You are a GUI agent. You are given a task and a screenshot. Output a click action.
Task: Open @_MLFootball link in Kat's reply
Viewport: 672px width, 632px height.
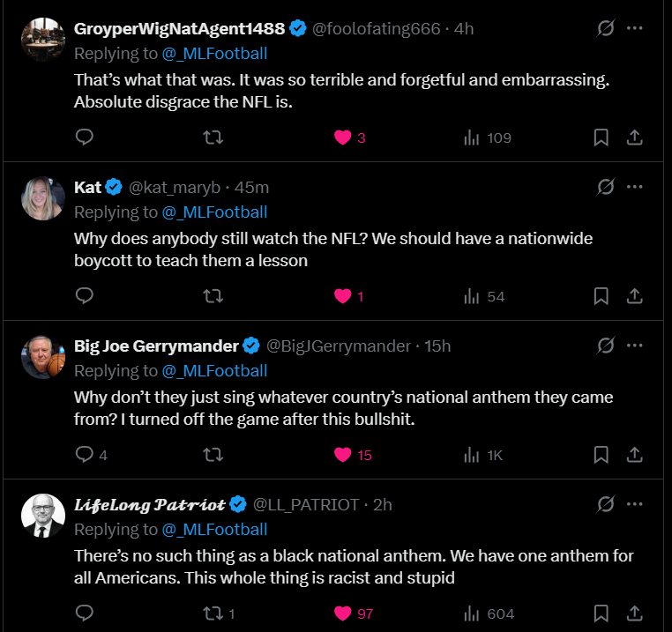click(214, 212)
